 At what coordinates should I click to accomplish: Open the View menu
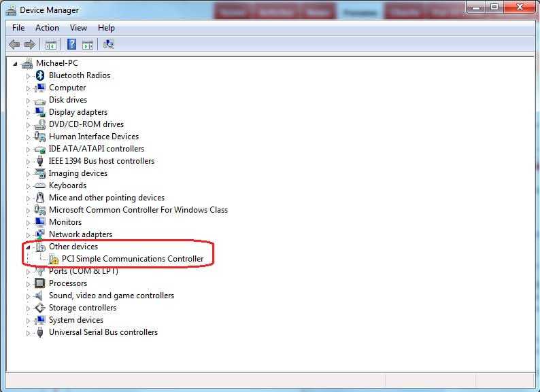[78, 28]
